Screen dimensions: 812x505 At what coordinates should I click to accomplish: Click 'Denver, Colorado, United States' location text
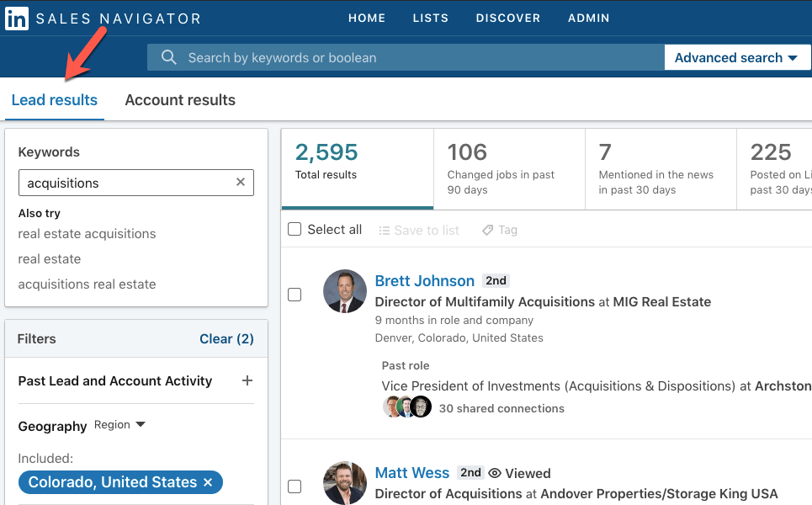pyautogui.click(x=459, y=338)
